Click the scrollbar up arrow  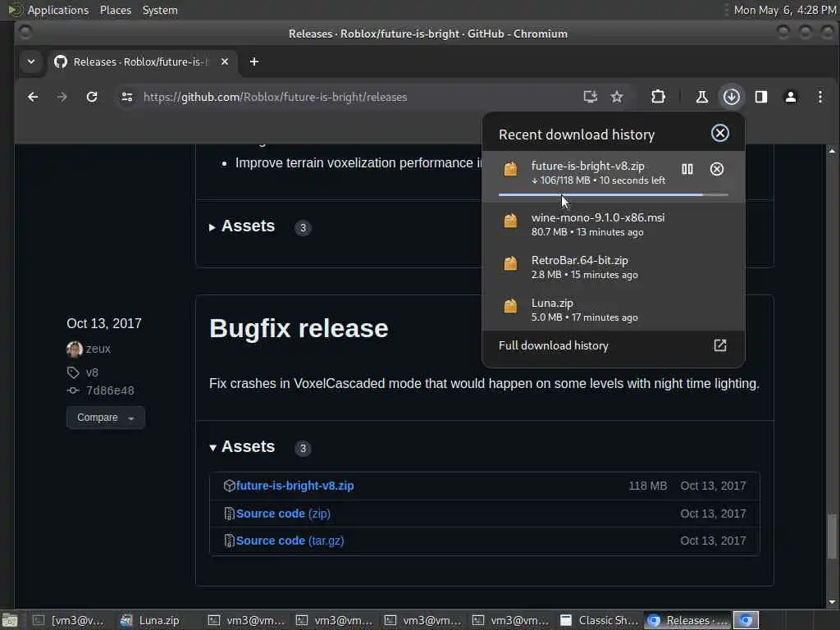click(x=832, y=151)
